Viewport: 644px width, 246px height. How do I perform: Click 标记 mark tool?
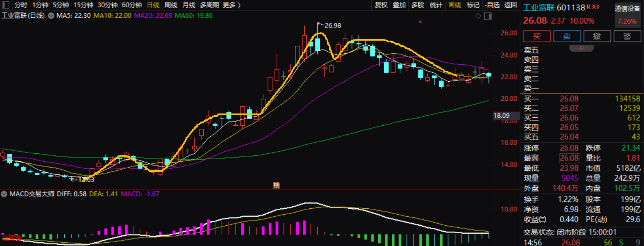point(473,5)
